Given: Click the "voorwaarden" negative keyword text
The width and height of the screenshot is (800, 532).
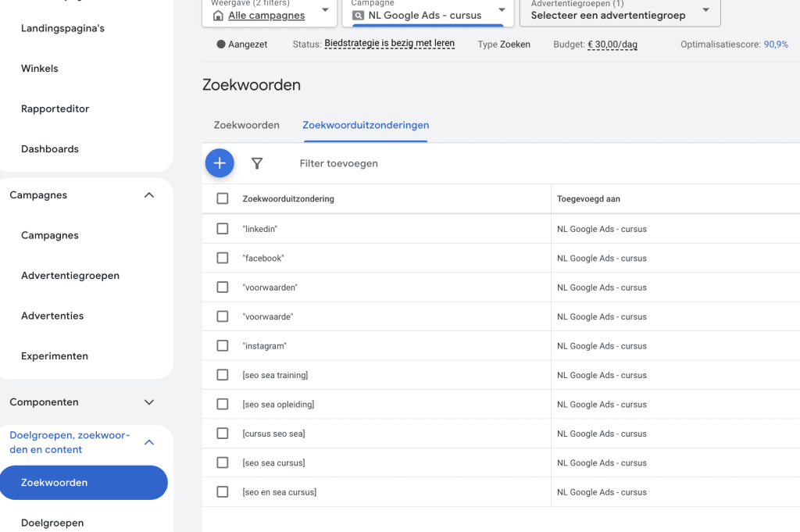Looking at the screenshot, I should [x=270, y=287].
